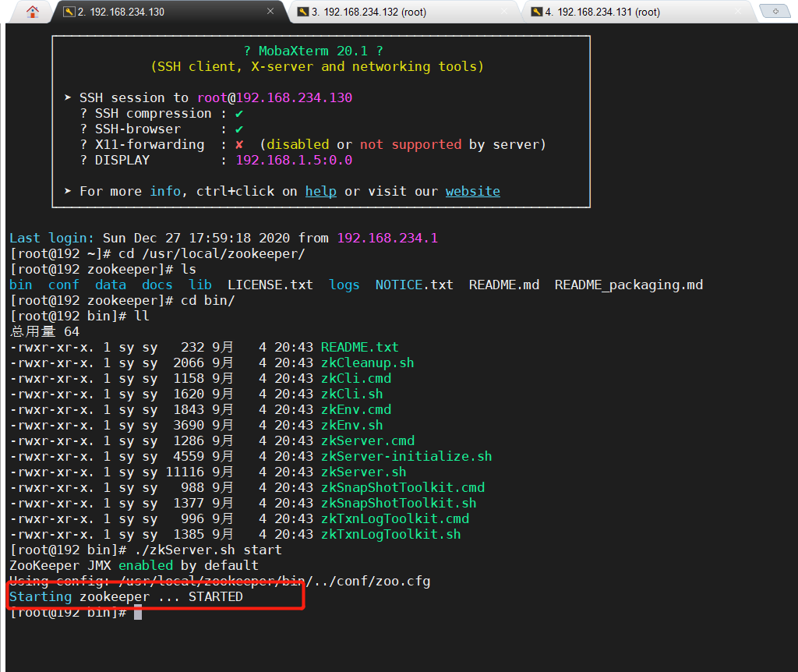
Task: Click DISPLAY value 192.168.1.5:0.0
Action: (x=293, y=160)
